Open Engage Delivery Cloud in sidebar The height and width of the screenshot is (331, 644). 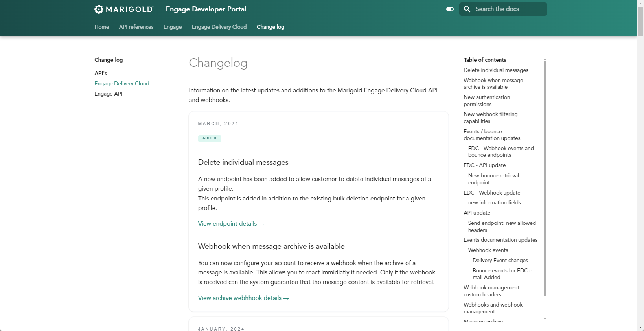pos(122,83)
